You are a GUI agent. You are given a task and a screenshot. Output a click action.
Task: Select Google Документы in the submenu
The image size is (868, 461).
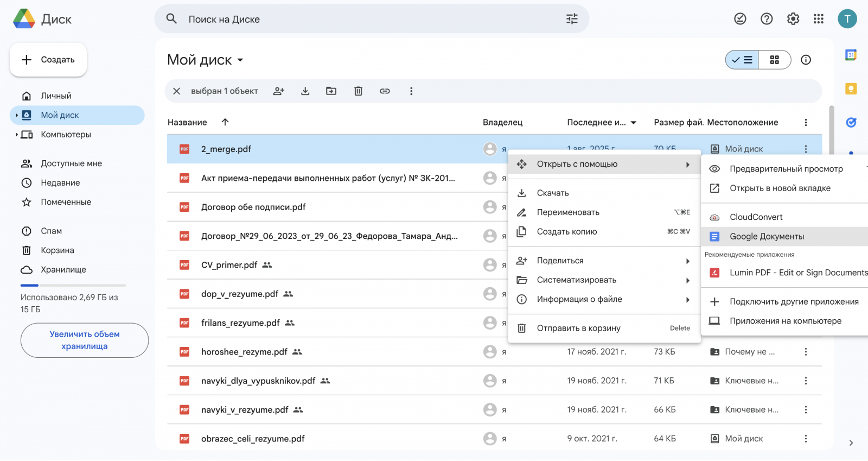coord(767,237)
